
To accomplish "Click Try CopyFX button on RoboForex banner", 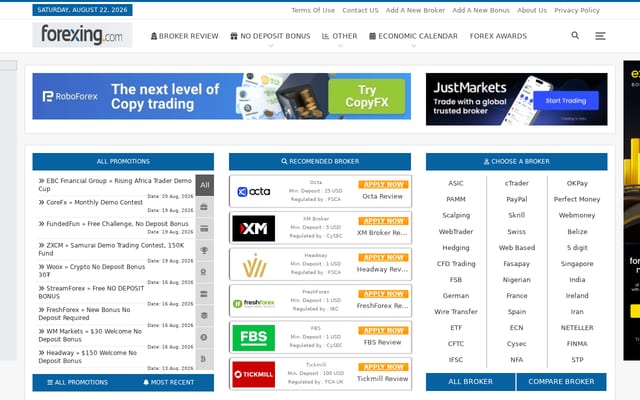I will click(367, 96).
